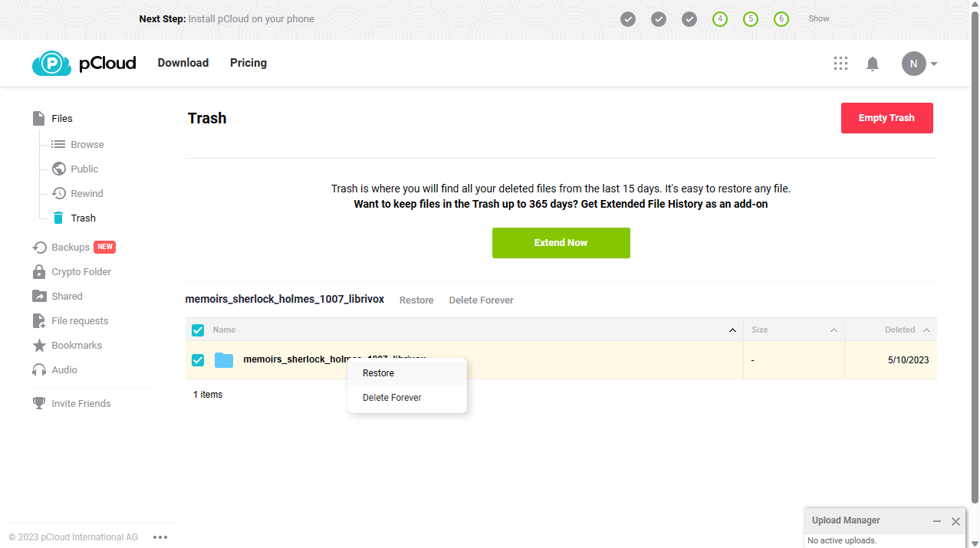Close the Upload Manager panel
Image resolution: width=980 pixels, height=548 pixels.
955,521
